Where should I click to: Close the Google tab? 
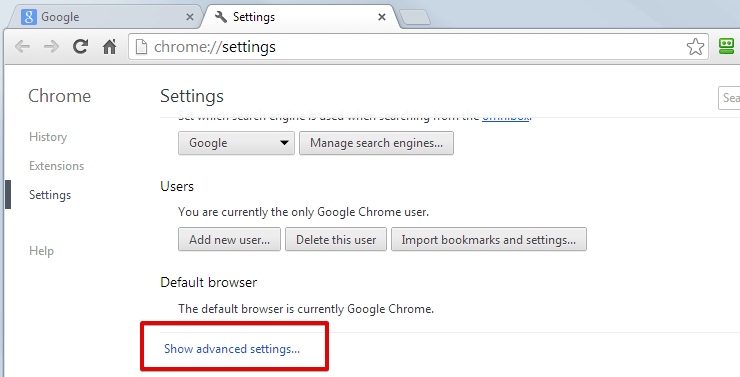coord(190,17)
